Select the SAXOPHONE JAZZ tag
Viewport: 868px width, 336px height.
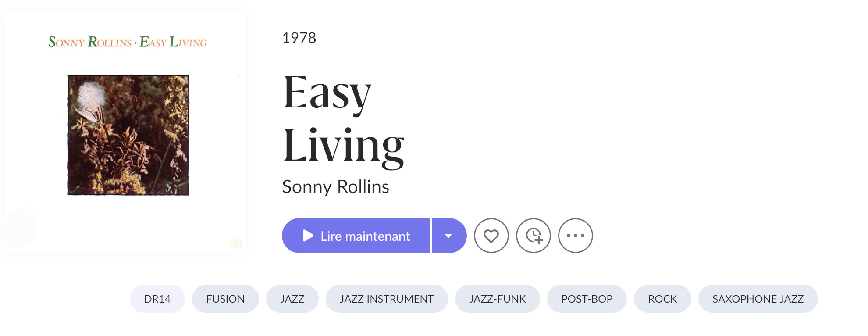pyautogui.click(x=758, y=299)
